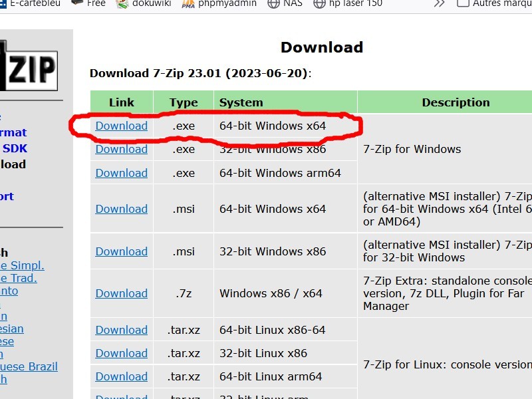The height and width of the screenshot is (399, 532).
Task: Download the 32-bit Linux x86 .tar.xz
Action: point(121,353)
